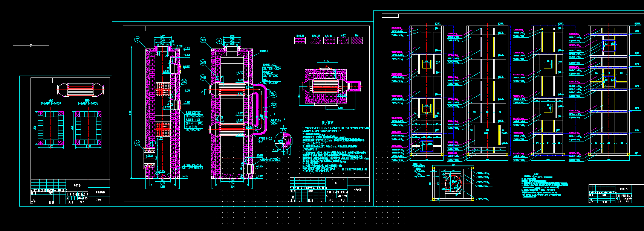Screen dimensions: 644x231
Task: Click the diagonal-line hatch legend swatch
Action: 357,40
